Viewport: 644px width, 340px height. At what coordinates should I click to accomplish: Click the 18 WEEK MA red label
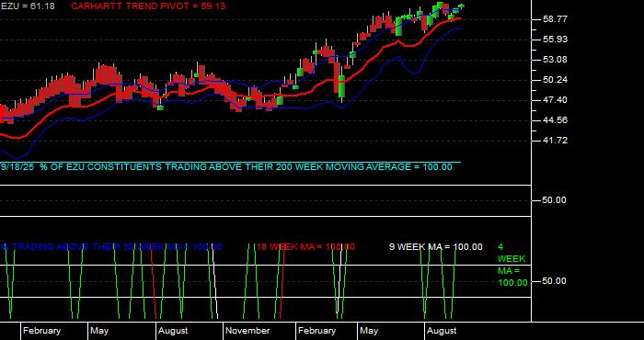coord(305,247)
